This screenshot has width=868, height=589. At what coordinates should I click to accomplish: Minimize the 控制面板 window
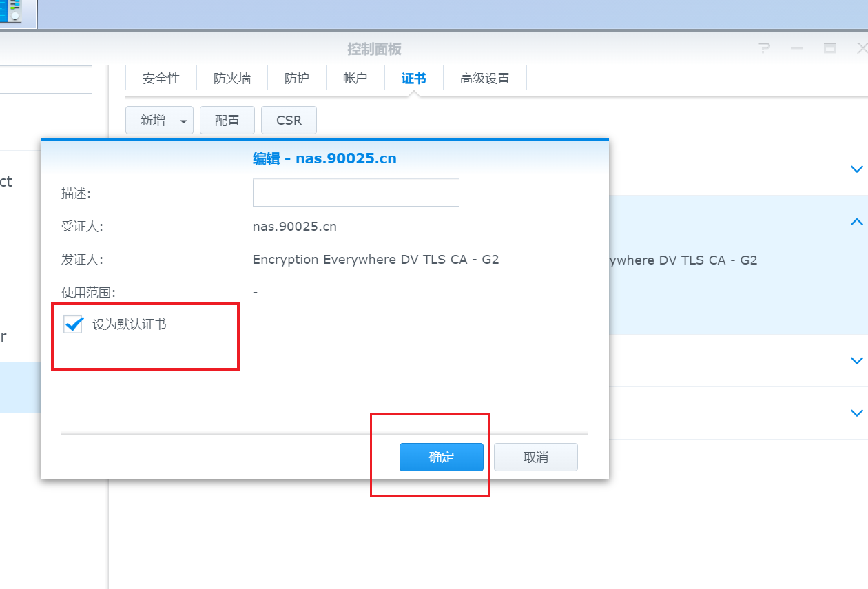(x=797, y=48)
